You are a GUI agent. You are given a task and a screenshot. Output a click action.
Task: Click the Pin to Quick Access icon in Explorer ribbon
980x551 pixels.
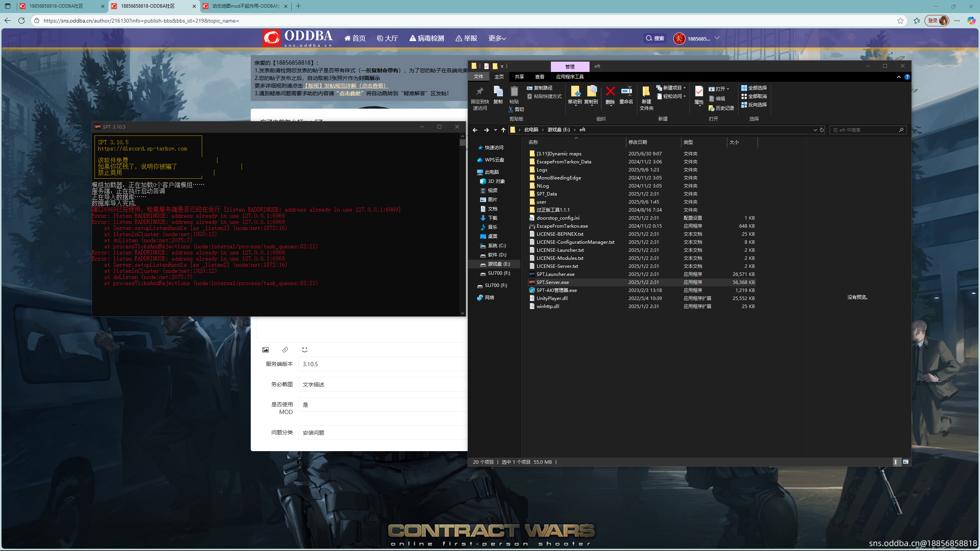480,91
